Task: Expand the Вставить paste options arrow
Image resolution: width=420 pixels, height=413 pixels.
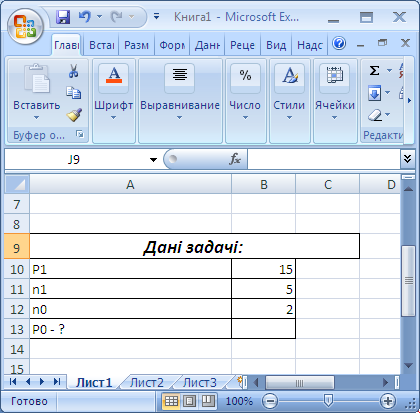Action: [x=36, y=117]
